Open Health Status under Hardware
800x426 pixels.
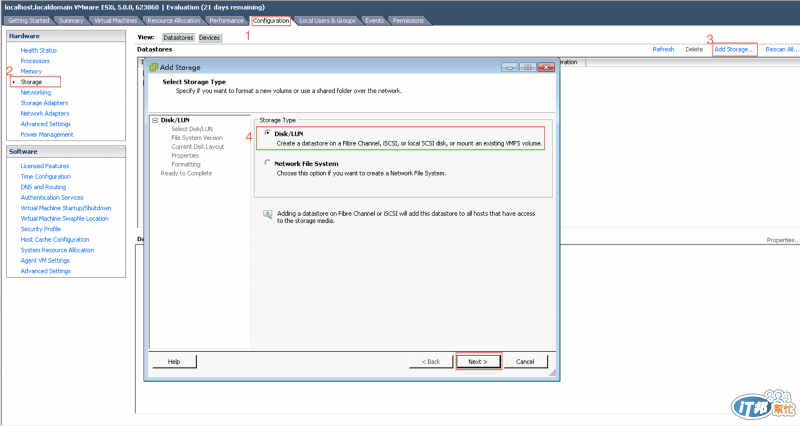click(x=39, y=51)
